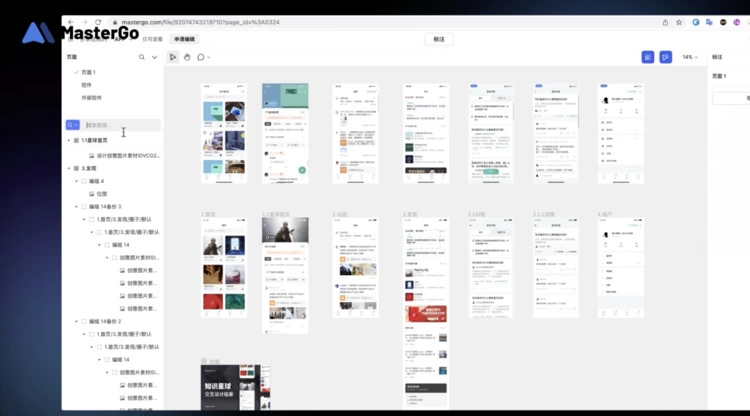Click the layer search input field
This screenshot has height=416, width=750.
120,125
